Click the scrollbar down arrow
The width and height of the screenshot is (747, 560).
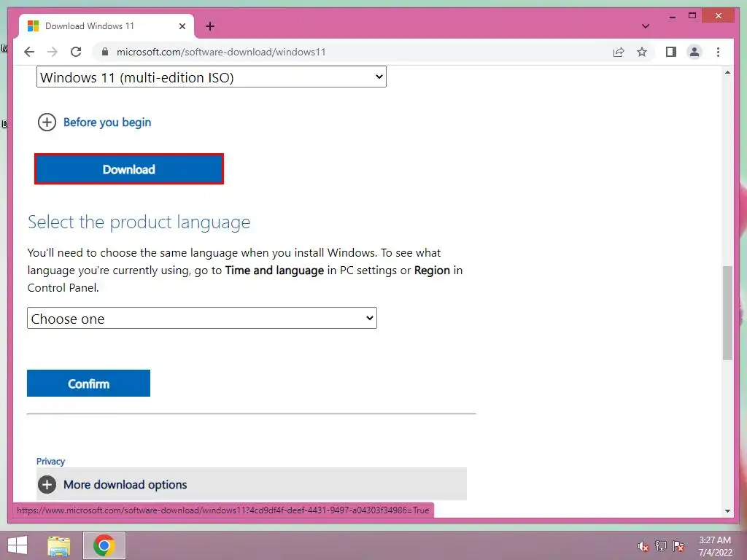point(727,510)
